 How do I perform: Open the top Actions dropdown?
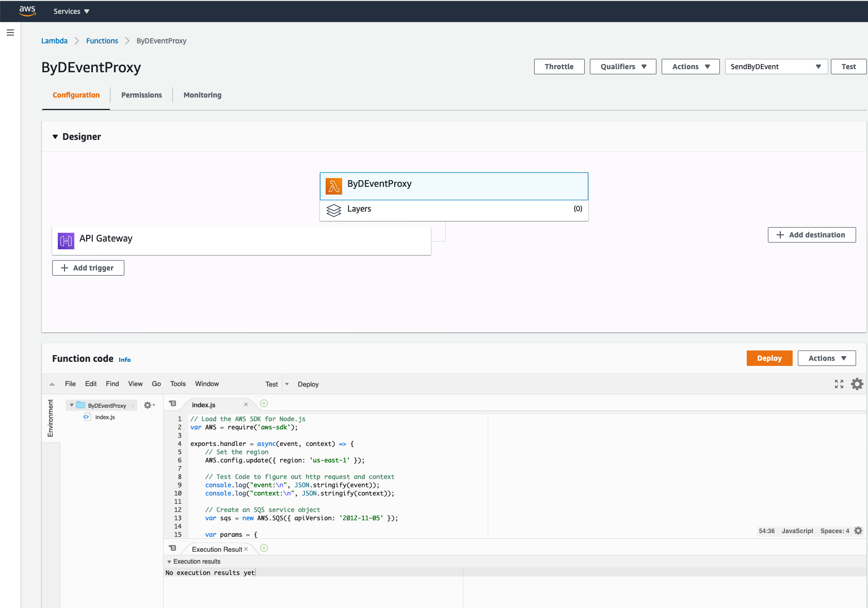pyautogui.click(x=690, y=67)
